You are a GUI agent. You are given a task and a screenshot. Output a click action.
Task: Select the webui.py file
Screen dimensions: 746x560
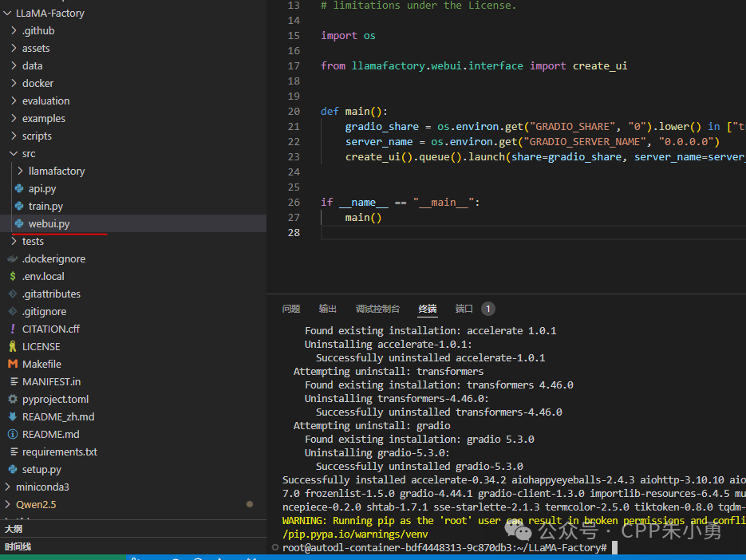(49, 224)
